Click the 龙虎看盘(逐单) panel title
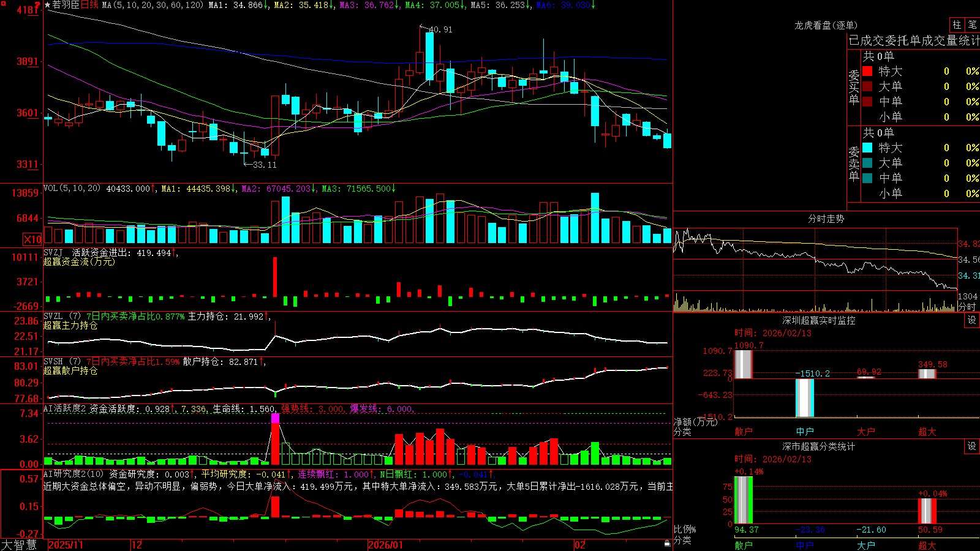980x551 pixels. (826, 25)
